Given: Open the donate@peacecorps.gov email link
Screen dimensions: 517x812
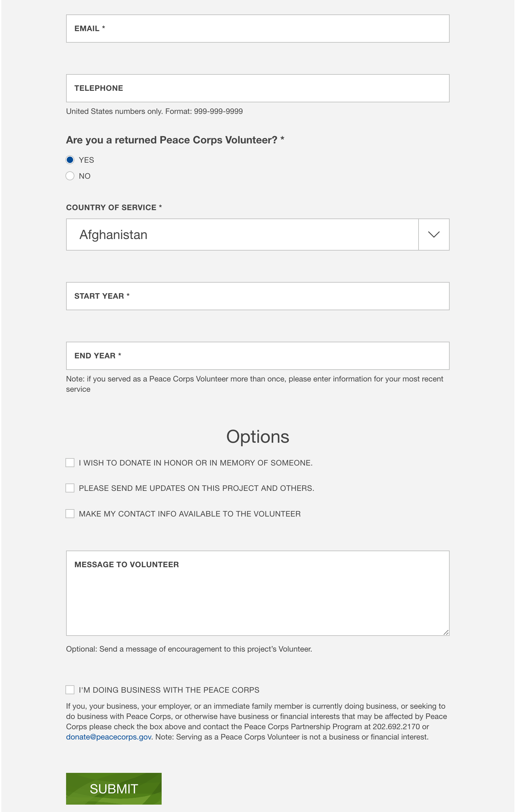Looking at the screenshot, I should [108, 737].
